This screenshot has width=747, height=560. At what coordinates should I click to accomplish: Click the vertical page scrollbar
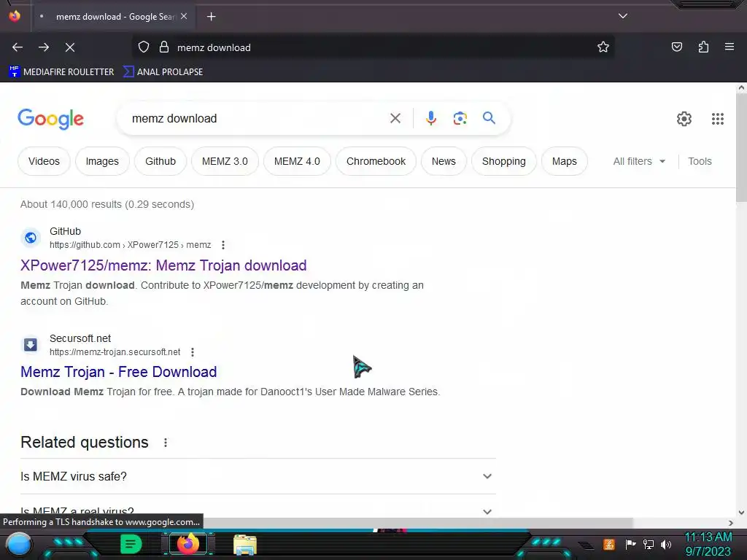point(741,147)
